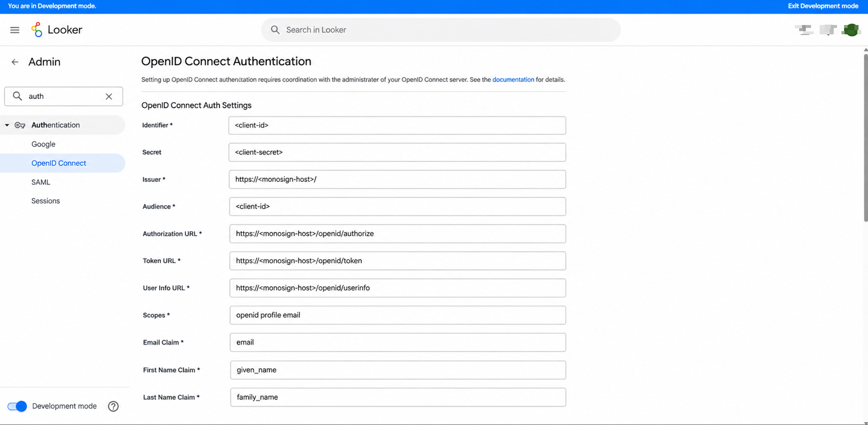The width and height of the screenshot is (868, 425).
Task: Click the OpenID Connect Auth Settings subheading
Action: click(196, 106)
